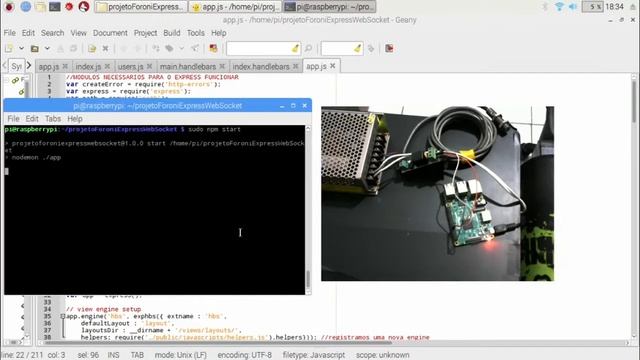Close the index.handlebars tab
This screenshot has width=640, height=360.
[296, 66]
